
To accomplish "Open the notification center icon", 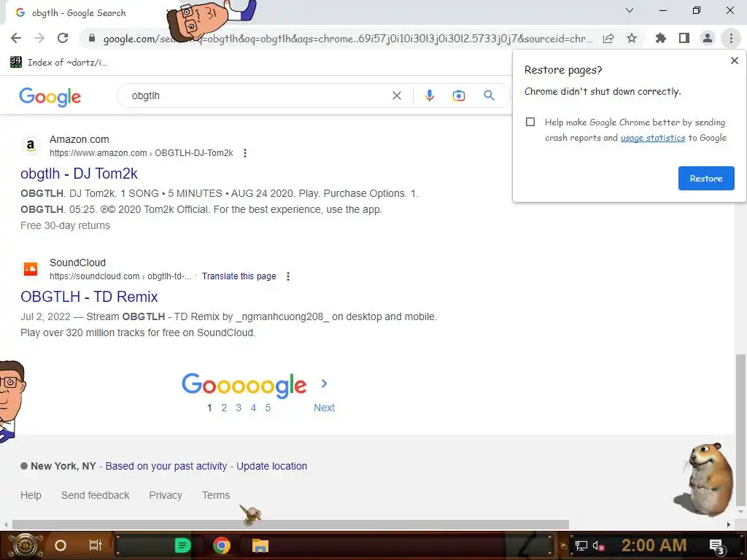I will [x=716, y=546].
